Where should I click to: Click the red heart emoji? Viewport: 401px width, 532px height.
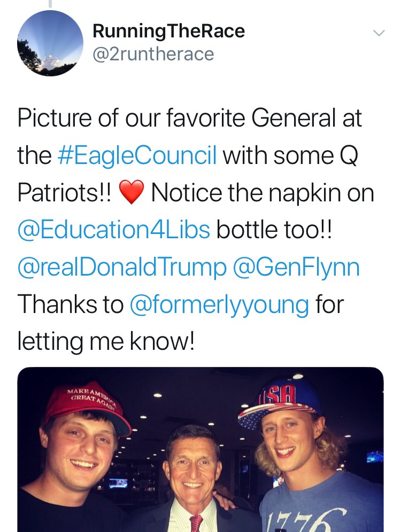131,193
